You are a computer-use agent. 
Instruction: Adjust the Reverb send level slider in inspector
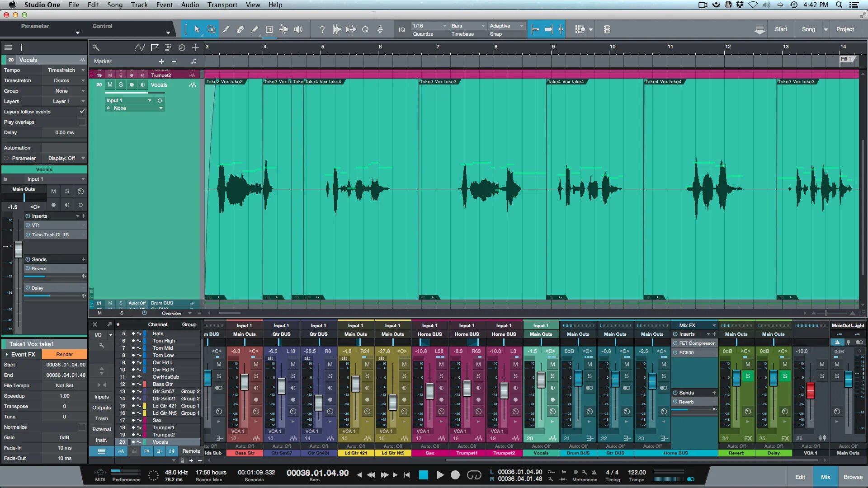tap(52, 276)
